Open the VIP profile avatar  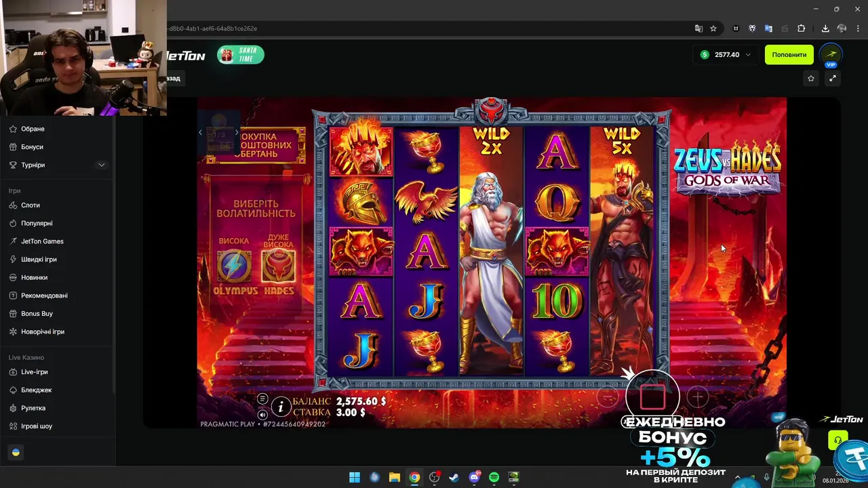click(x=831, y=55)
